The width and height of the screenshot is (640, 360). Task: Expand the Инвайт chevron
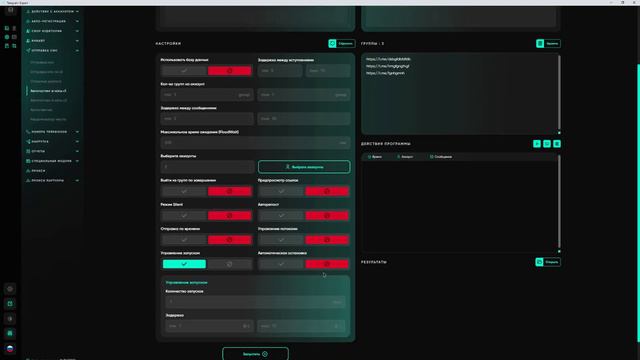pyautogui.click(x=77, y=41)
